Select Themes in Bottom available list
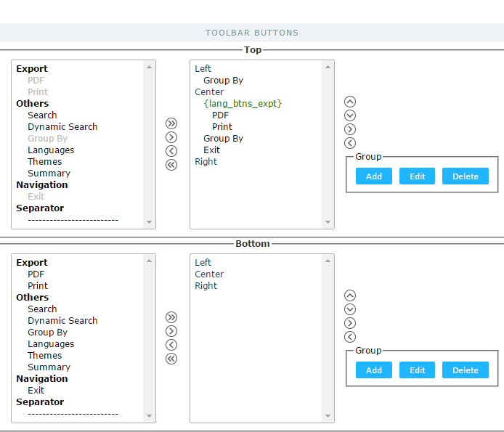504x432 pixels. tap(45, 356)
